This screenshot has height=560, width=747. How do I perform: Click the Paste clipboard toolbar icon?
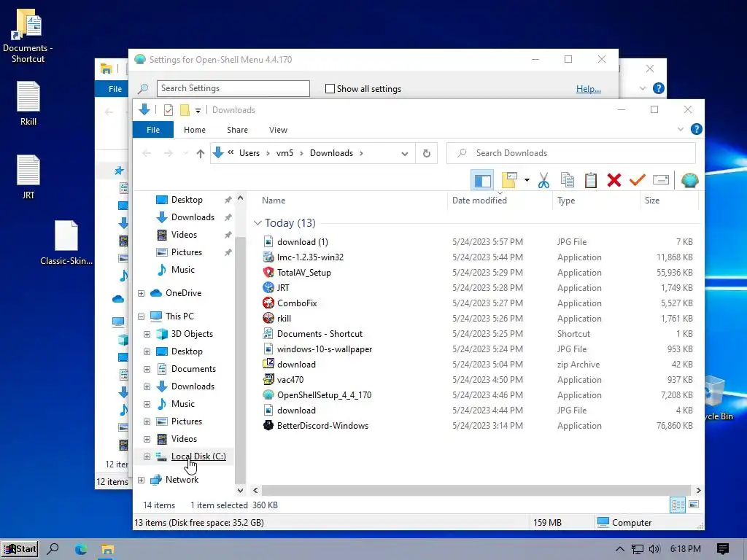591,180
